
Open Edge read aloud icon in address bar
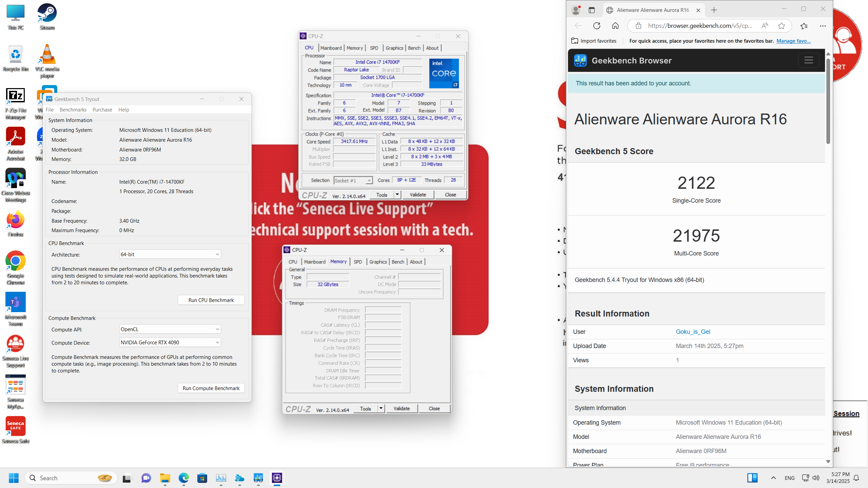(765, 26)
